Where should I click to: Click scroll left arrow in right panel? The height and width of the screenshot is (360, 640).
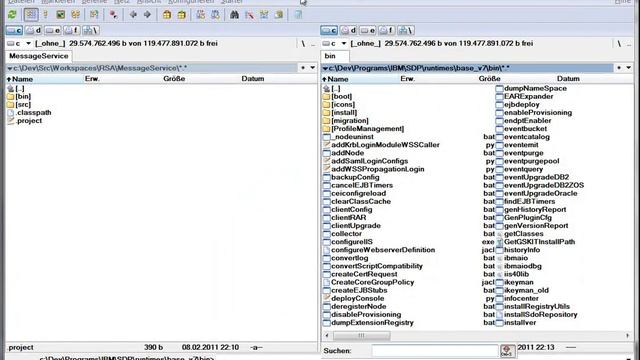[327, 336]
